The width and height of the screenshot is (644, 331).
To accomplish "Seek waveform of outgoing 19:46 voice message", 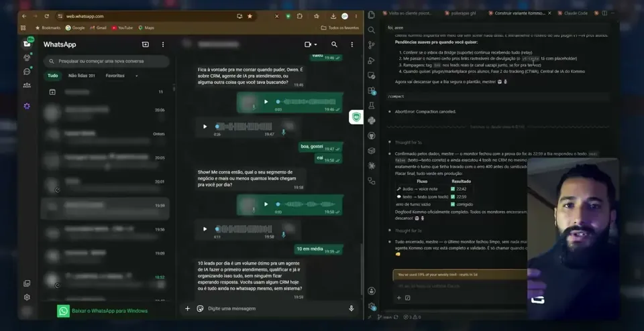I will point(306,102).
